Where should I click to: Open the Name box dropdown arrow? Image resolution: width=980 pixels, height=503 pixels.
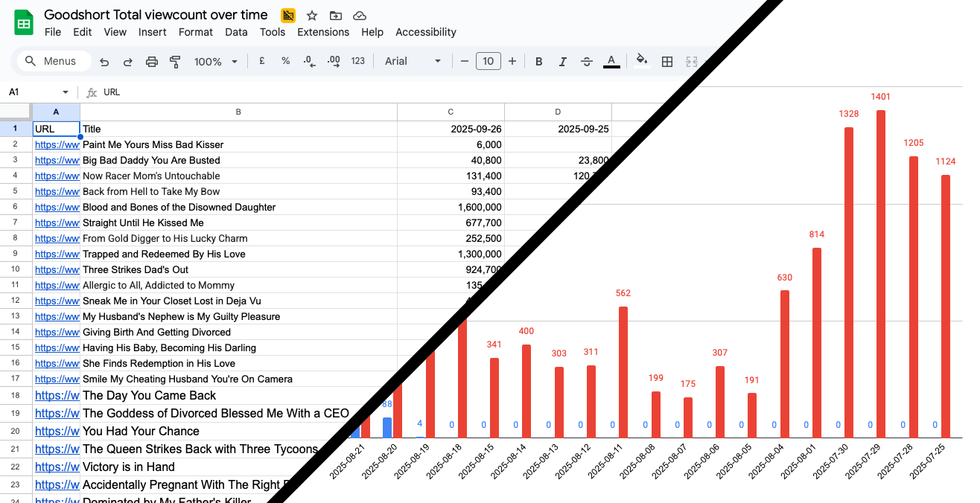point(66,92)
